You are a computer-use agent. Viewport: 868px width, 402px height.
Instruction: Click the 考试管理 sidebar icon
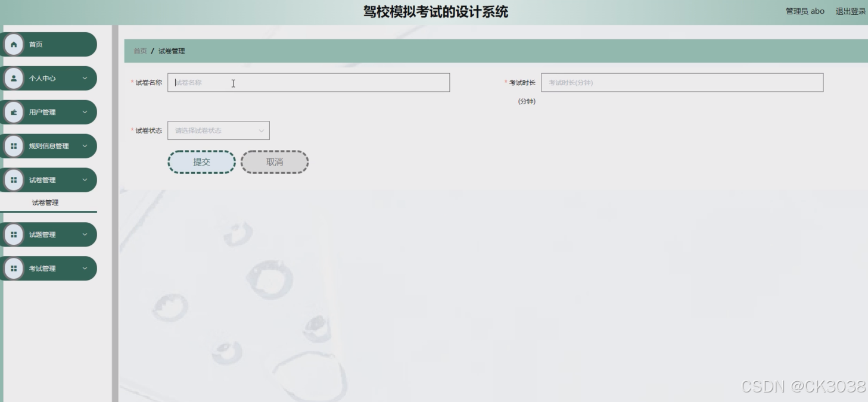click(14, 268)
